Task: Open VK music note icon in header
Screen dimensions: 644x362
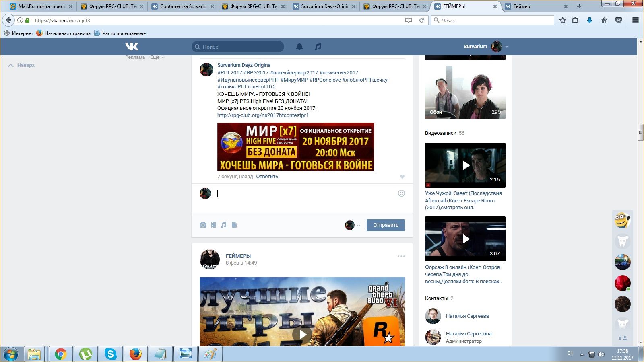Action: pos(318,47)
